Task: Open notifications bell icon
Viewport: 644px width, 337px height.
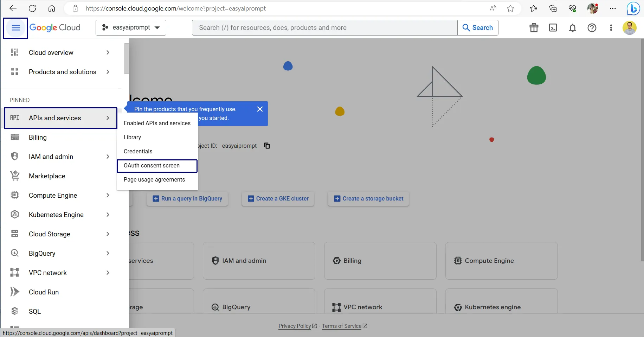Action: (x=573, y=28)
